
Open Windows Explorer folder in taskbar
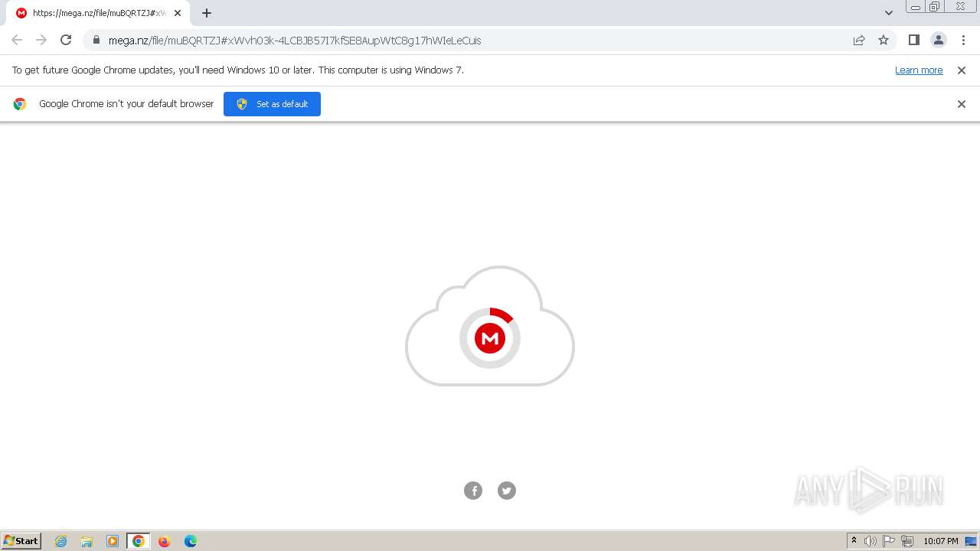click(x=87, y=541)
